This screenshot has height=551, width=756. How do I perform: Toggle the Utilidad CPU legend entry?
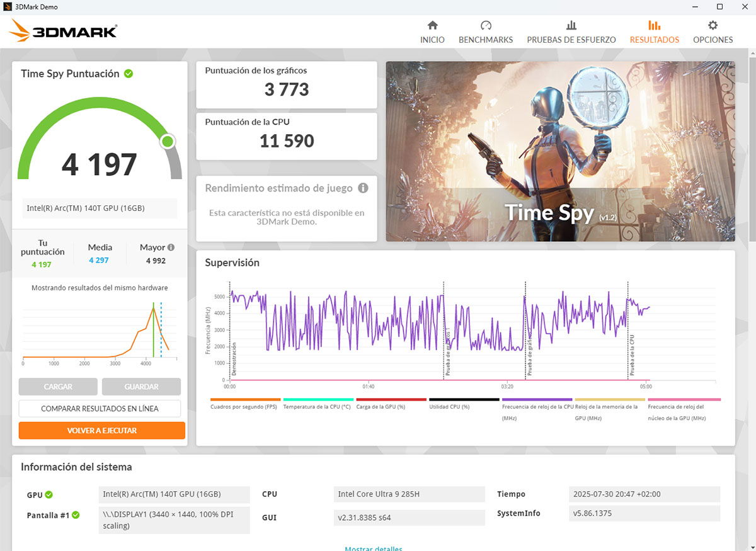click(x=464, y=404)
